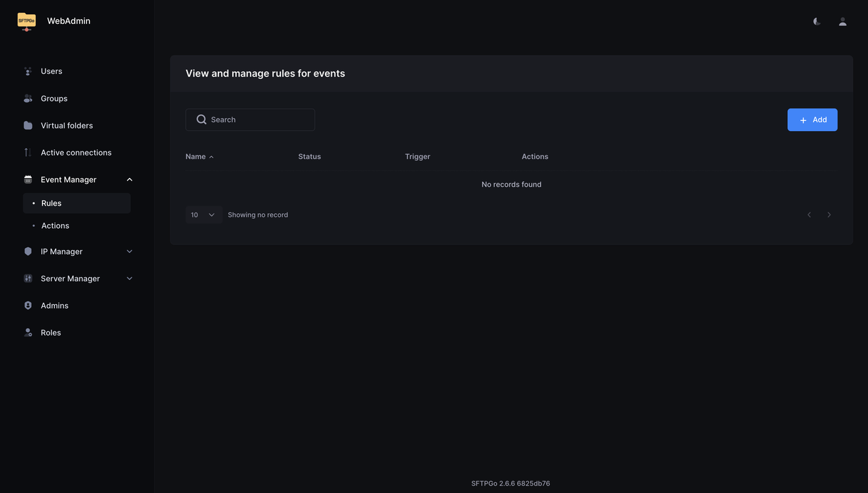Select Rules under Event Manager
Image resolution: width=868 pixels, height=493 pixels.
tap(51, 202)
